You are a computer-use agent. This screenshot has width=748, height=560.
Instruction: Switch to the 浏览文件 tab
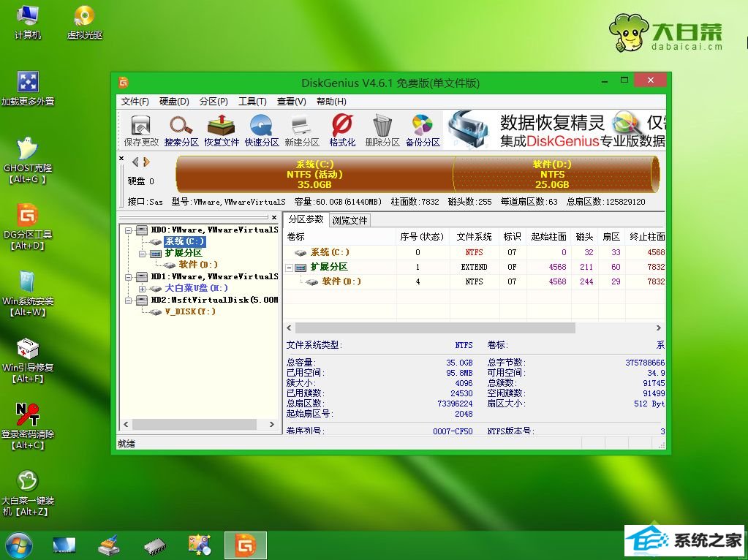point(350,220)
